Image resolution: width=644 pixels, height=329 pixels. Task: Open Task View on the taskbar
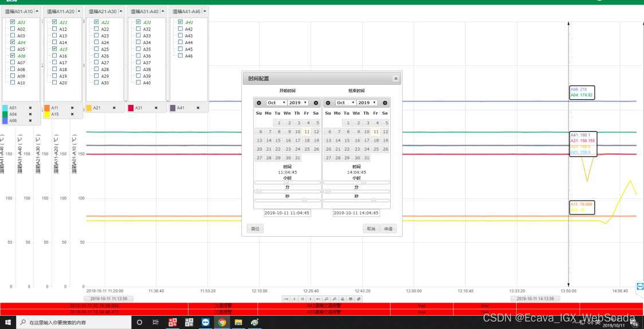156,323
